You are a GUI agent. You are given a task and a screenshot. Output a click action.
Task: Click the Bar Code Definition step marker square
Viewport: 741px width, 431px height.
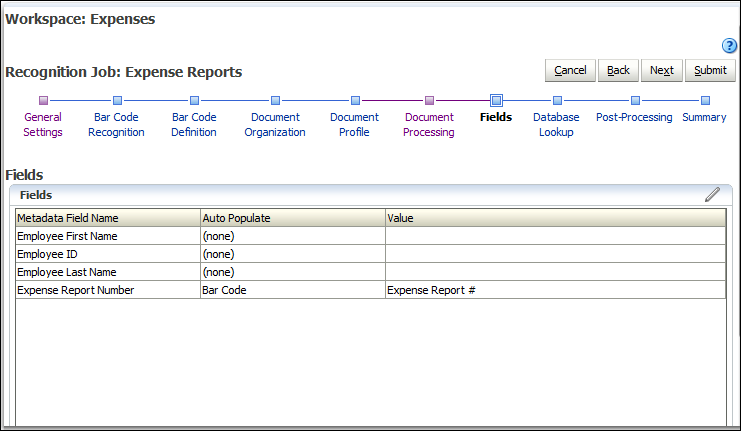[194, 100]
